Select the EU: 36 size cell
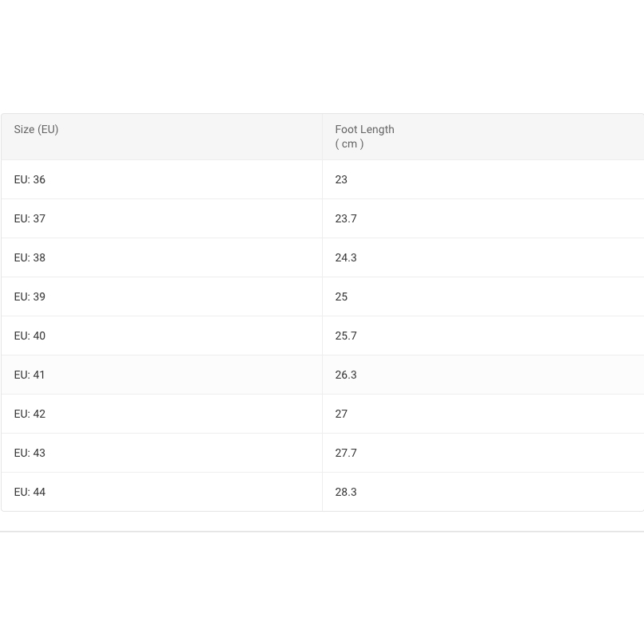Screen dimensions: 644x644 click(30, 179)
